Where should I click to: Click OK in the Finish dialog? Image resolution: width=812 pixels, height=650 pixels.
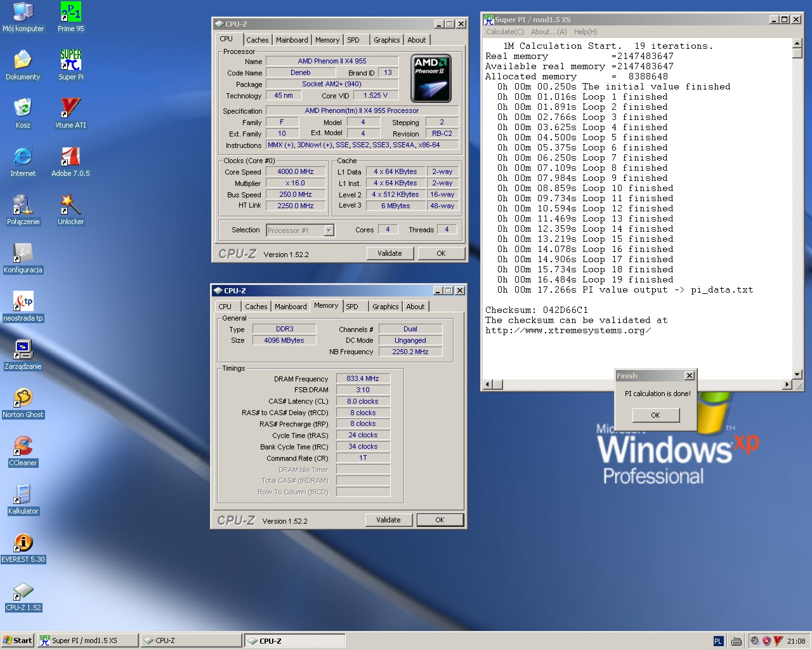(655, 415)
